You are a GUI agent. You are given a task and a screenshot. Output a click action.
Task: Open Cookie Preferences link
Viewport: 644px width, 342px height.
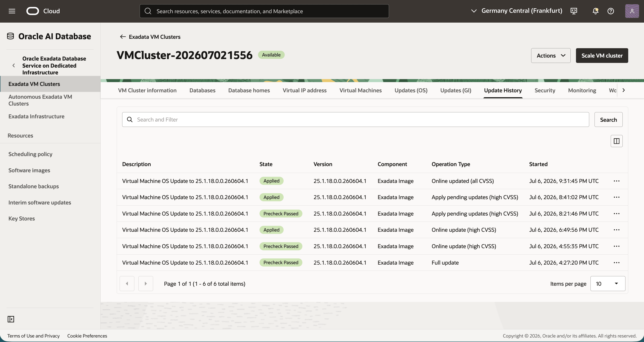[87, 336]
